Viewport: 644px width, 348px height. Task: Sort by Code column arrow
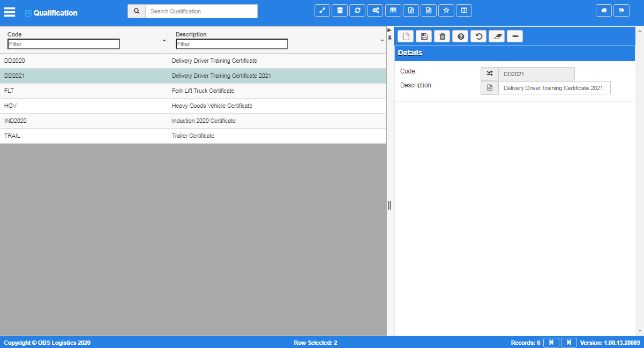pos(164,40)
